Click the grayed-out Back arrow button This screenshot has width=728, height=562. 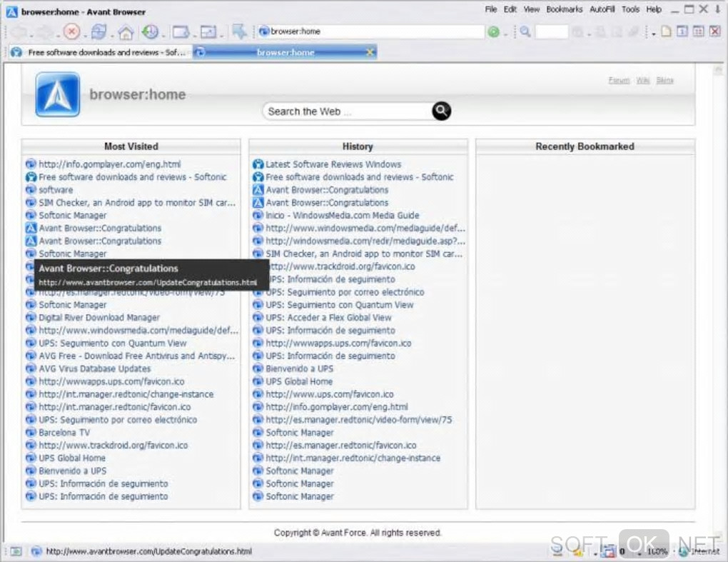click(x=19, y=31)
